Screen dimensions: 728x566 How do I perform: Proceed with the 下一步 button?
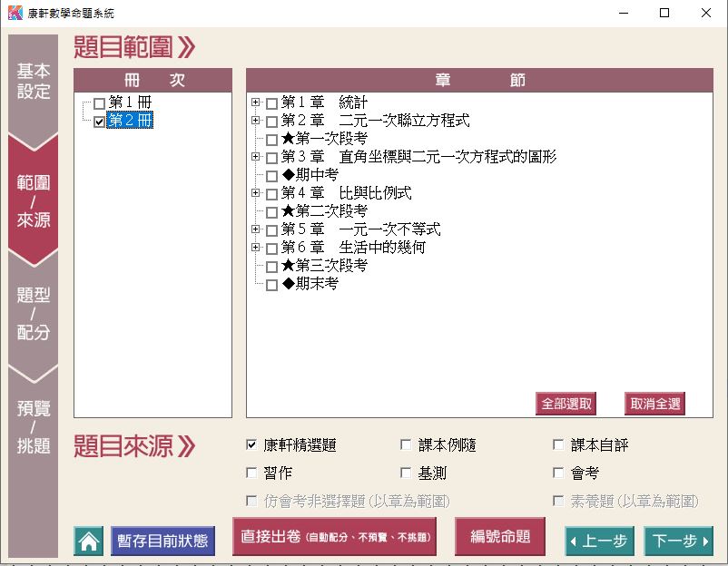678,542
